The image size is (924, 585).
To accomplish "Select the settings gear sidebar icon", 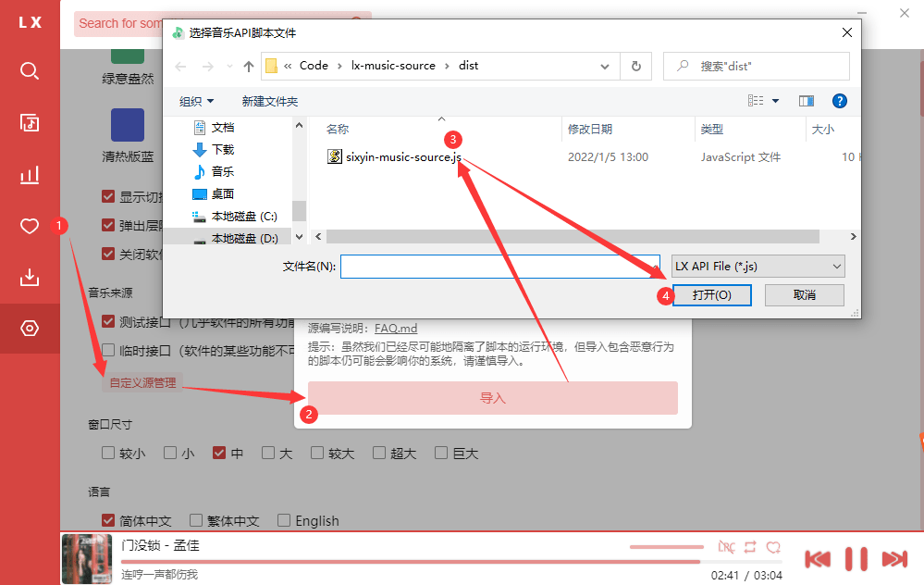I will pyautogui.click(x=29, y=328).
